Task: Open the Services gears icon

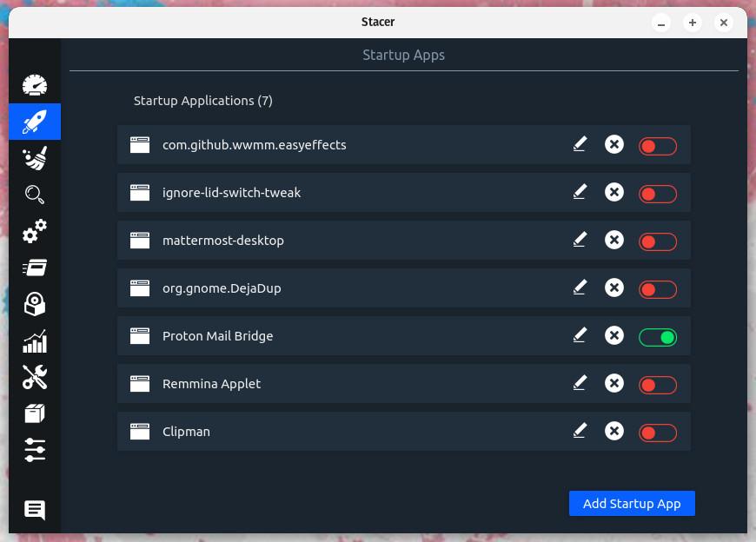Action: (35, 231)
